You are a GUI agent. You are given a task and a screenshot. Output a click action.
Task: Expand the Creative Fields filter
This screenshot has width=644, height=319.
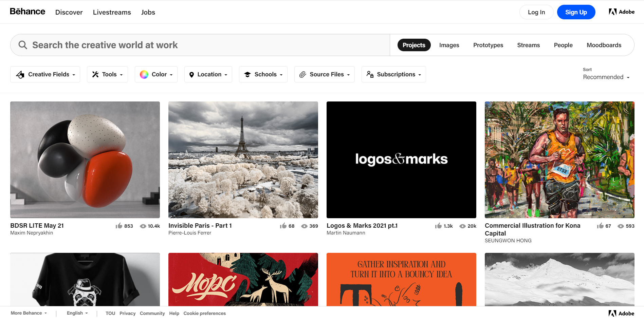point(45,74)
